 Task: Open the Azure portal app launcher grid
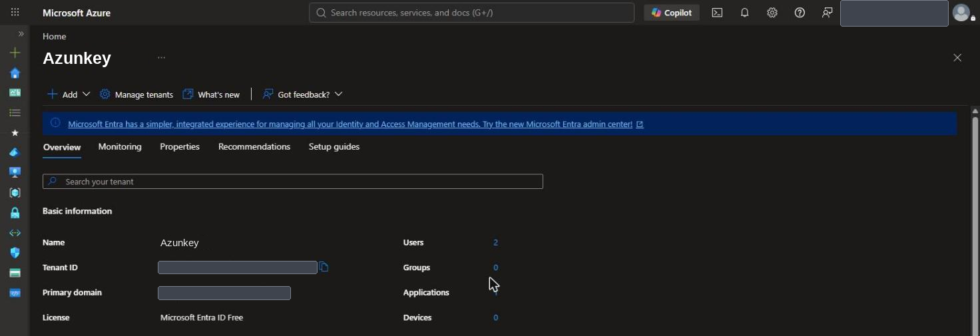[15, 13]
